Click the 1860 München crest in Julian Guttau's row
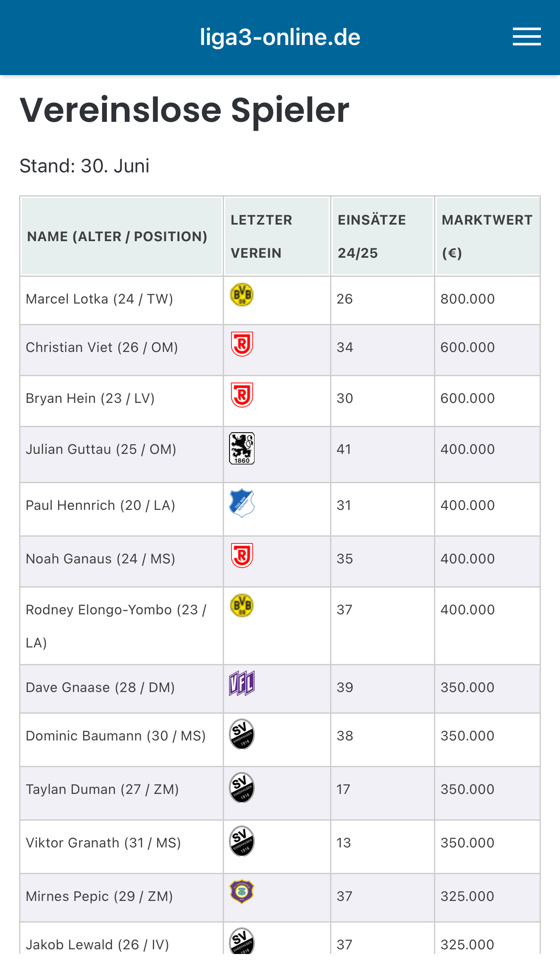The image size is (560, 968). 242,448
